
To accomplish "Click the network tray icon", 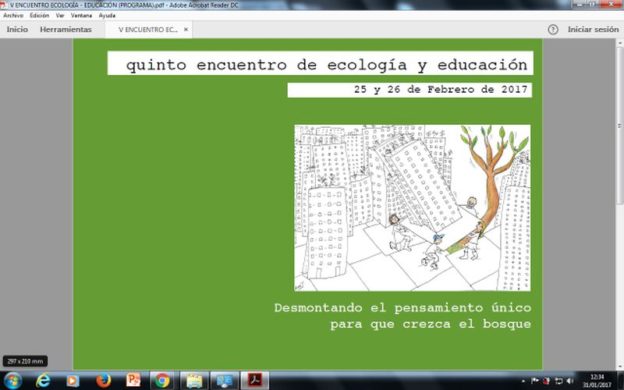I will click(558, 381).
